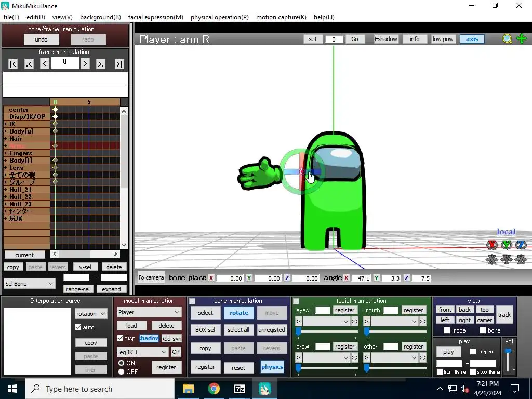
Task: Open the Sel Bone dropdown
Action: click(30, 283)
